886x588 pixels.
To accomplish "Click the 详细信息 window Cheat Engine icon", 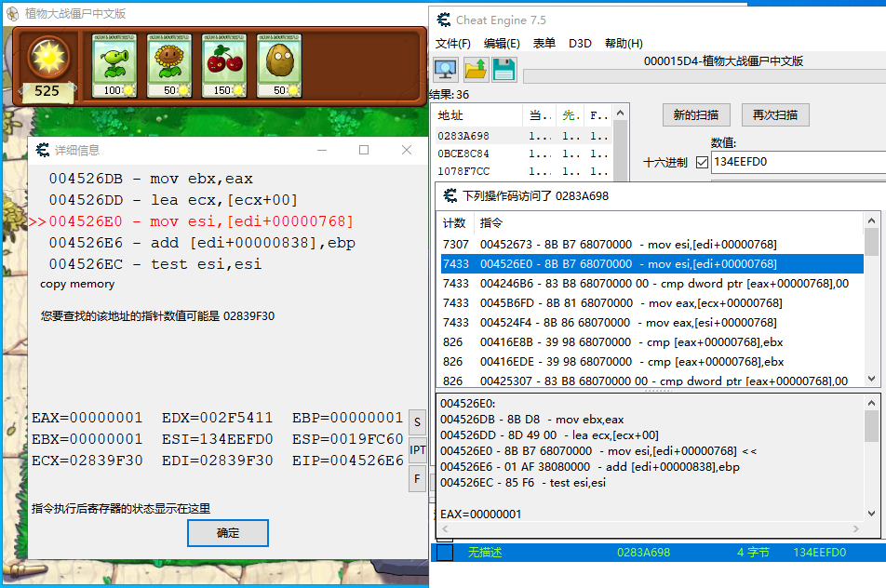I will 43,150.
